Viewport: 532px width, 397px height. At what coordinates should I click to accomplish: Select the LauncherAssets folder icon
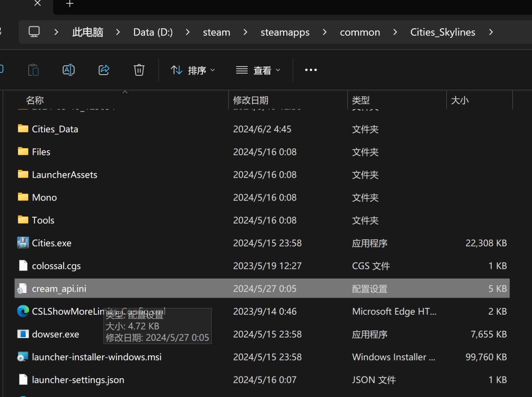tap(23, 174)
